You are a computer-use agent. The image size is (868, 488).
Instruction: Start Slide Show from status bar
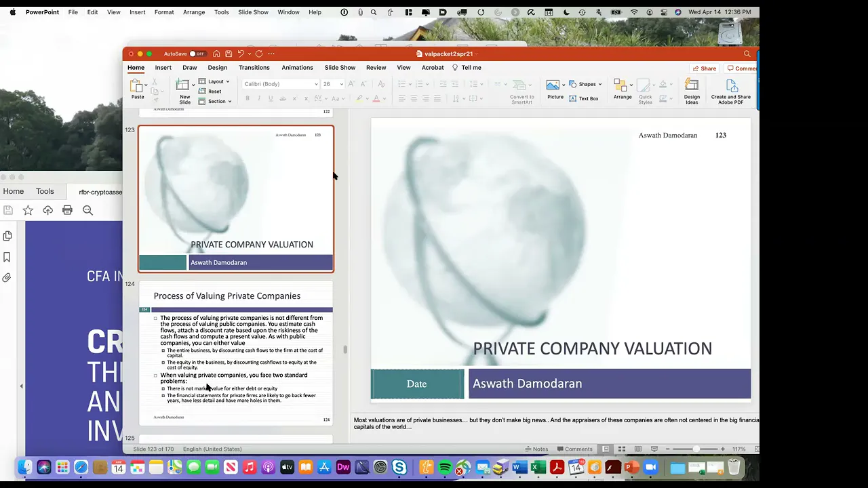[x=654, y=449]
